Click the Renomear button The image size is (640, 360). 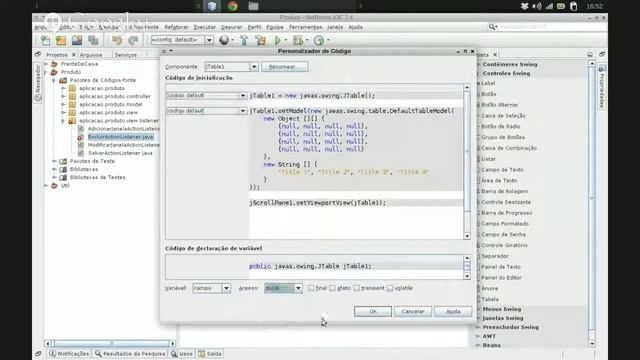click(x=284, y=67)
